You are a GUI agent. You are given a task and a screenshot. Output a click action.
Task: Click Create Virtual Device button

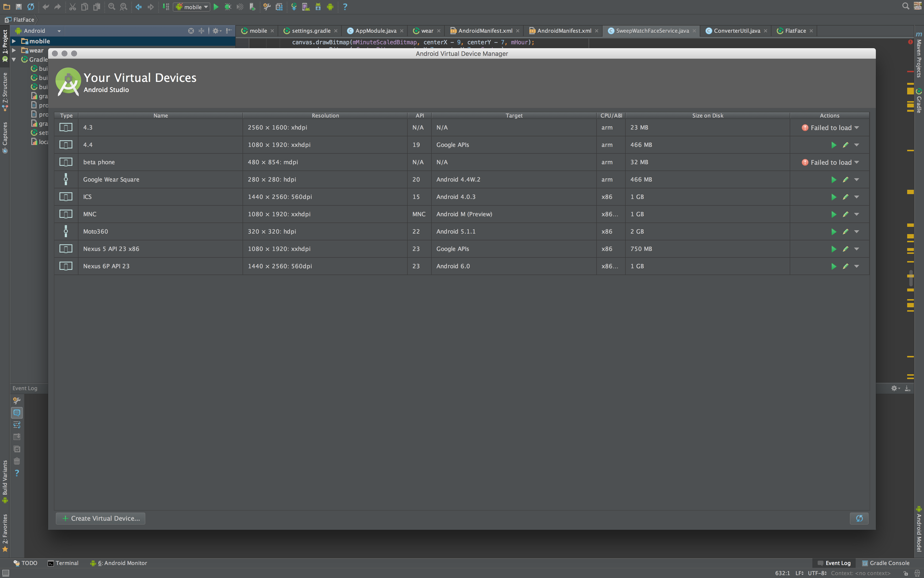pyautogui.click(x=101, y=518)
